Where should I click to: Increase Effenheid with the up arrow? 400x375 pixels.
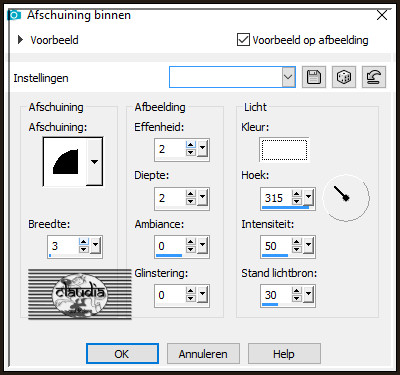[x=191, y=145]
